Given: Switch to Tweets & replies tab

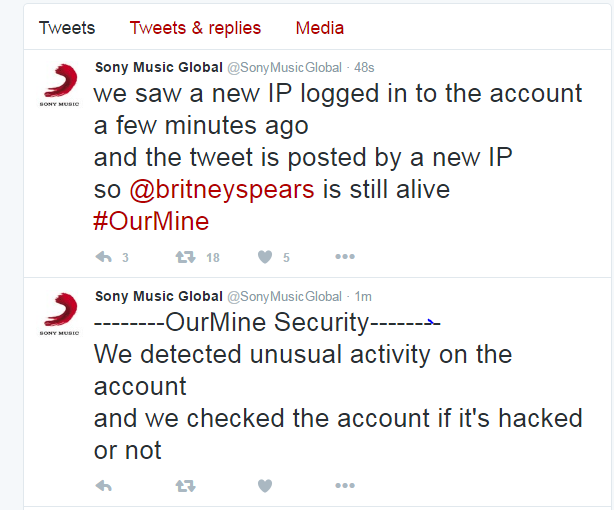Looking at the screenshot, I should (x=195, y=28).
